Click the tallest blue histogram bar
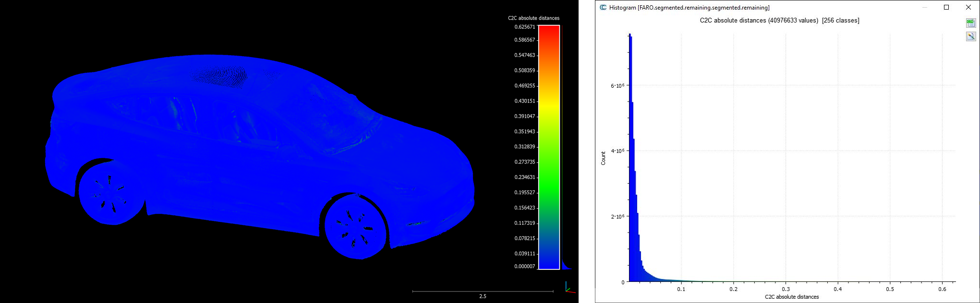Screen dimensions: 980x303 point(629,158)
